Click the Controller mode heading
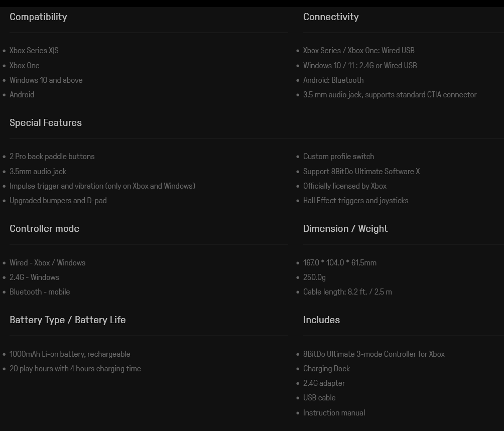Viewport: 504px width, 431px height. (x=44, y=228)
